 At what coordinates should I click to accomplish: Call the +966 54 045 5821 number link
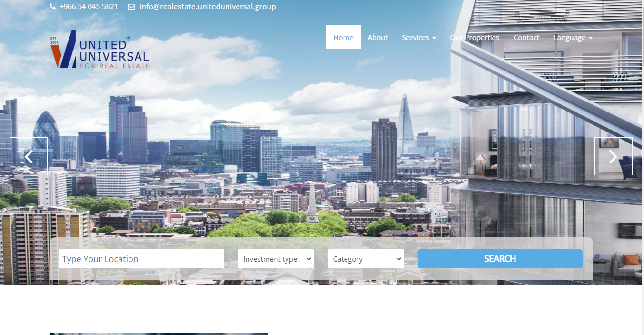[x=89, y=7]
